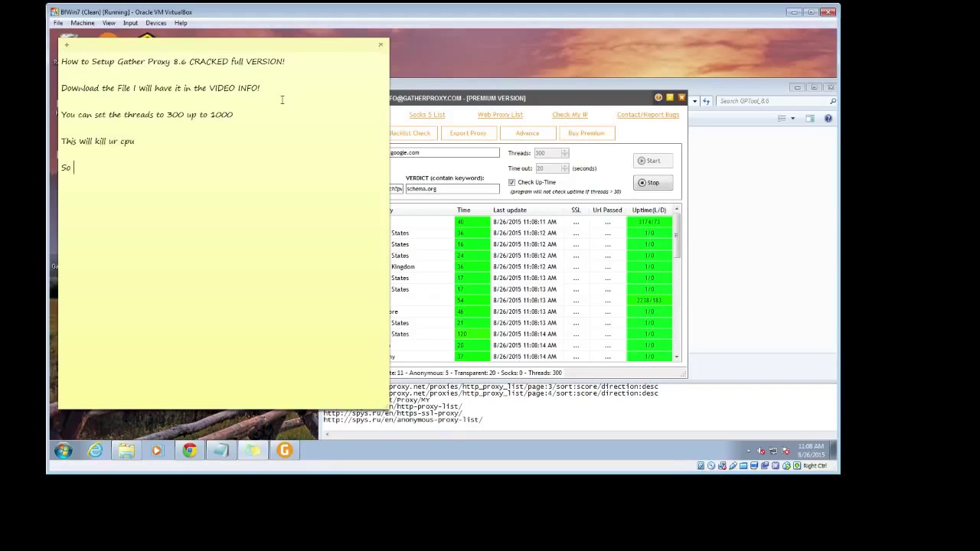Screen dimensions: 980x551
Task: Show hidden tray icons arrow
Action: tap(748, 451)
